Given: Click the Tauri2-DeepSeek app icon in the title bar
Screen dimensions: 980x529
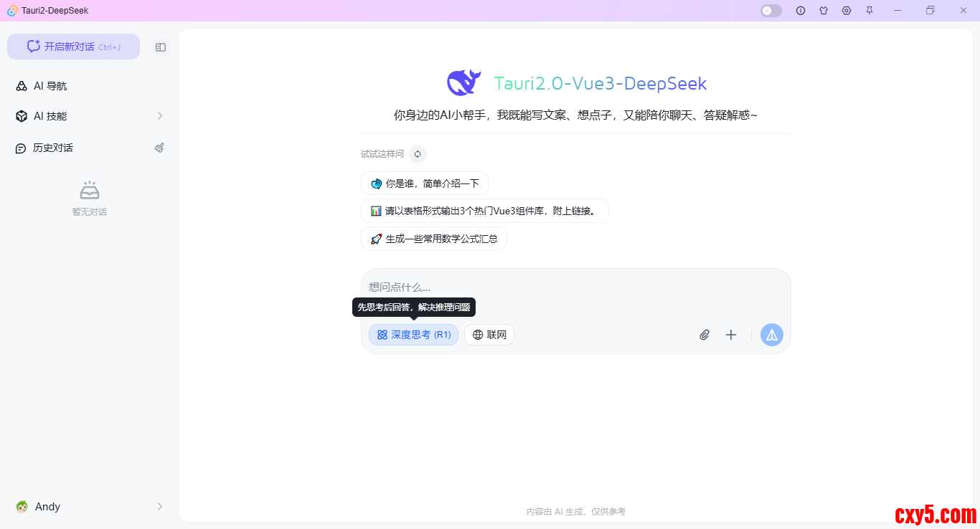Looking at the screenshot, I should tap(12, 11).
